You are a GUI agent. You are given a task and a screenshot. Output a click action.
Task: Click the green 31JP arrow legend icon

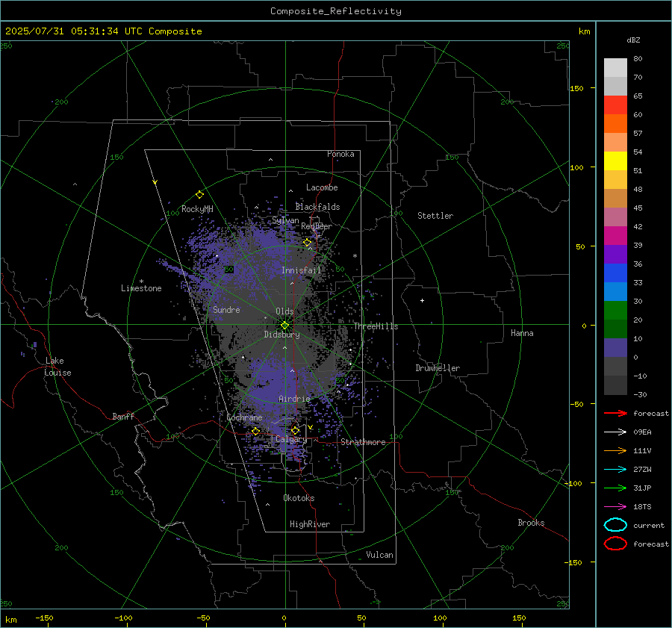click(615, 488)
